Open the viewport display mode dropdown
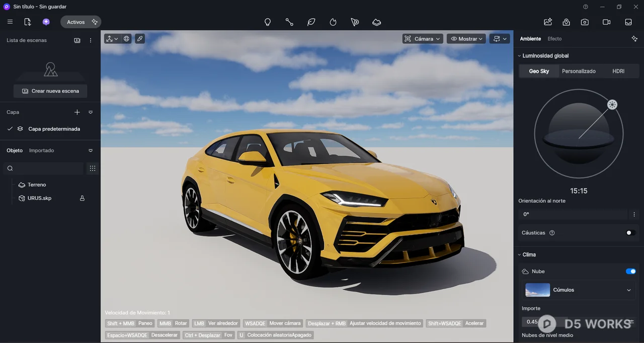This screenshot has height=343, width=644. 500,39
